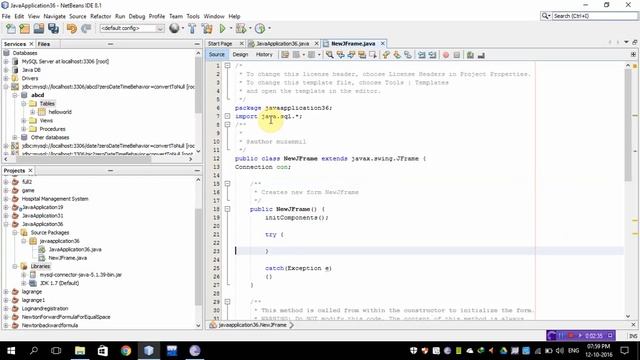This screenshot has width=640, height=360.
Task: Click the Save All toolbar icon
Action: coord(53,28)
